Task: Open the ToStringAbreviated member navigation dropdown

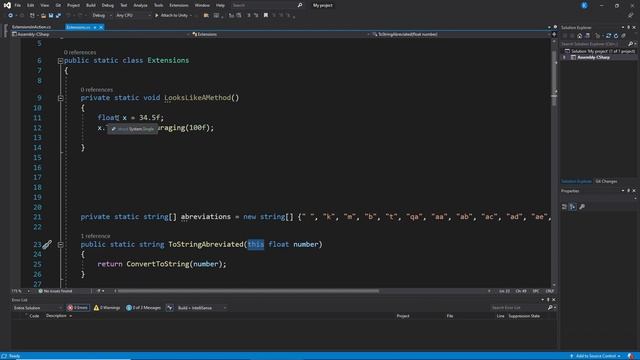Action: click(460, 34)
